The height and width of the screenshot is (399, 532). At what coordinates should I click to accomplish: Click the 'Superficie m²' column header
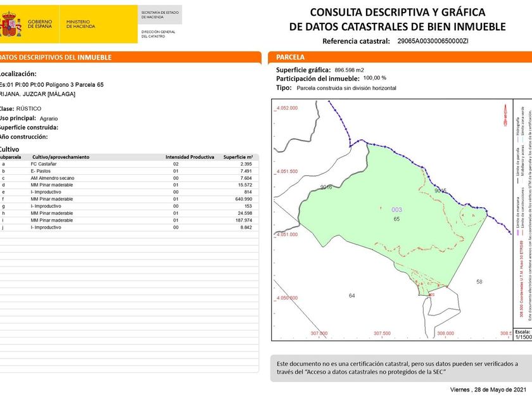point(238,157)
